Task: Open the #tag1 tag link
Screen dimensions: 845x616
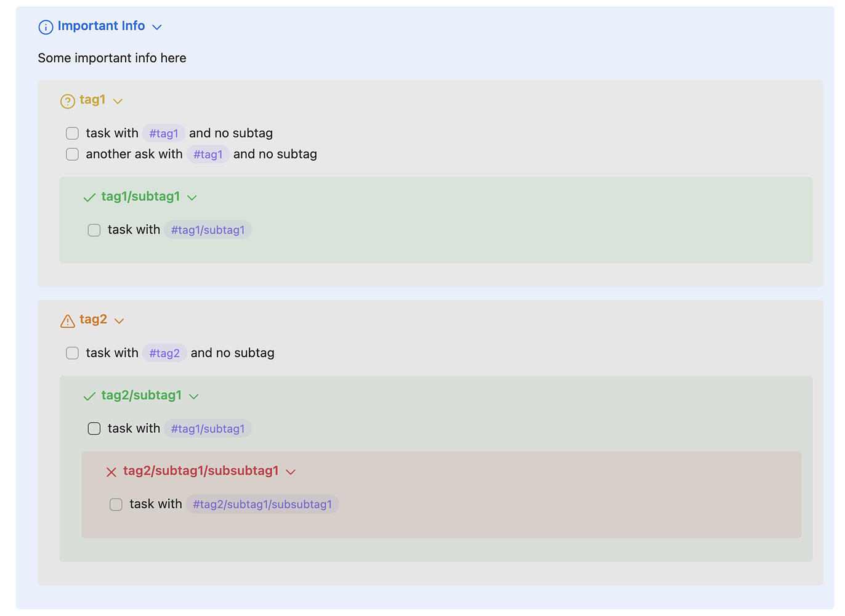Action: coord(163,133)
